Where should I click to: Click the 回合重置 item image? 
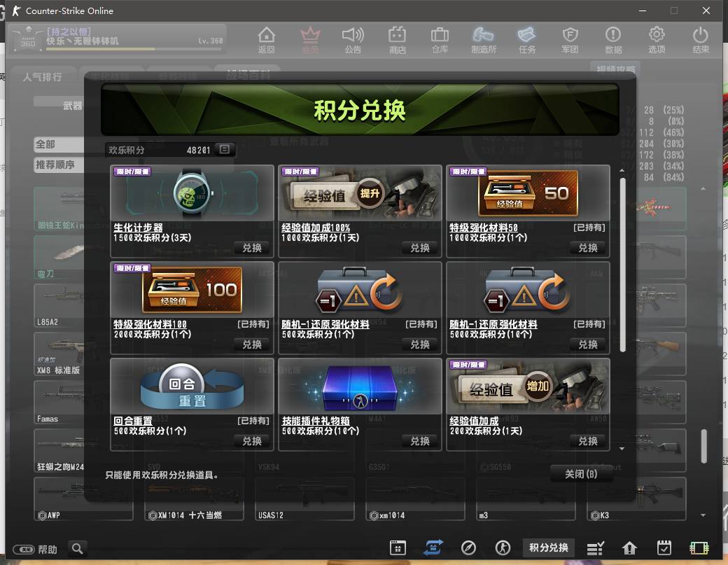click(x=192, y=386)
